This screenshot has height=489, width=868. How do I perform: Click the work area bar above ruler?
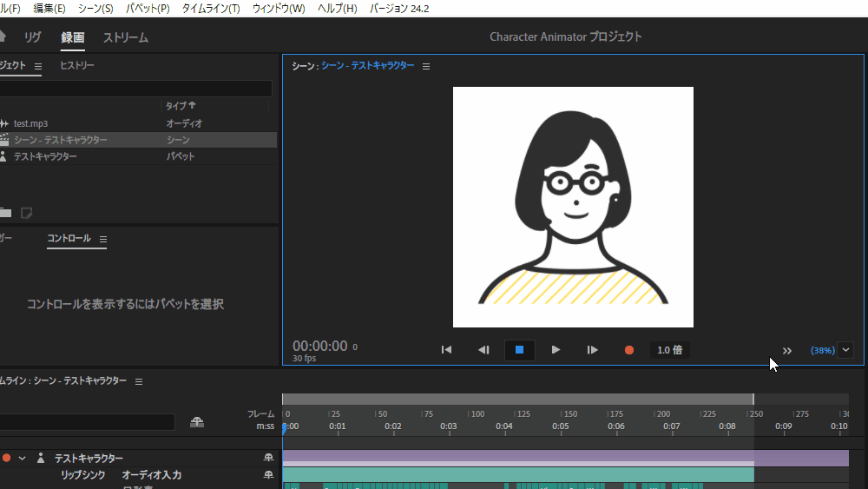(x=518, y=400)
